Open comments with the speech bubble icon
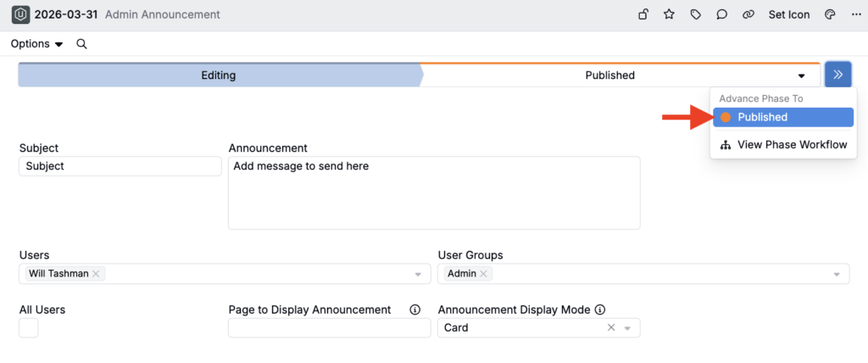The height and width of the screenshot is (363, 868). [x=722, y=15]
